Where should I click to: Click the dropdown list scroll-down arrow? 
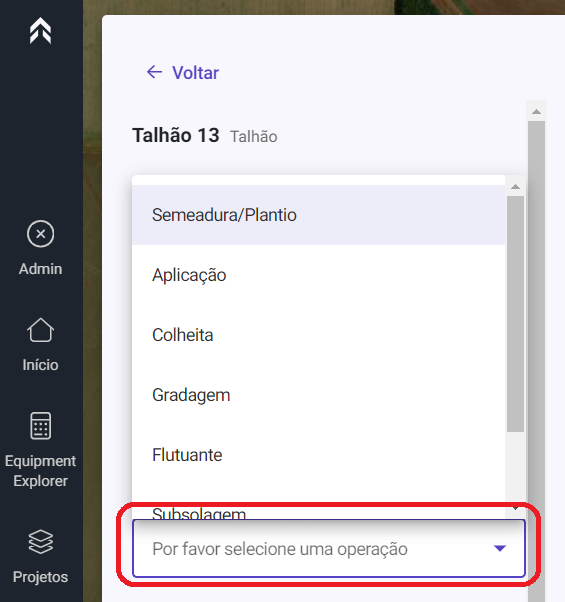(515, 509)
